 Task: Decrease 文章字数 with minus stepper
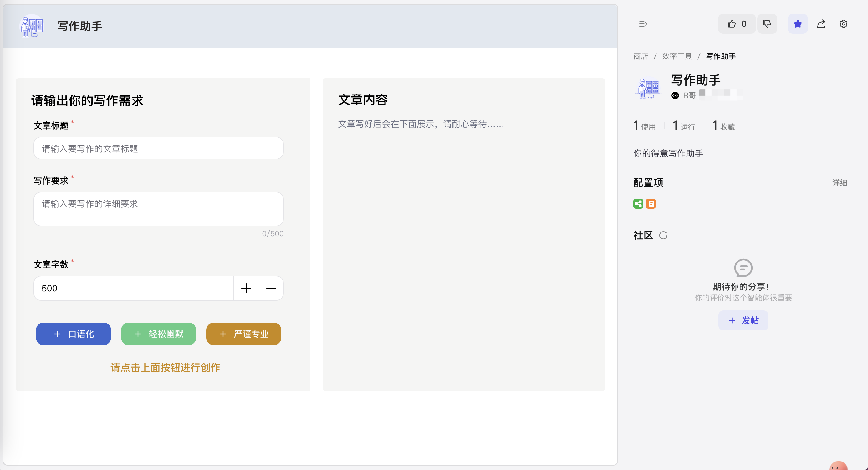tap(271, 289)
